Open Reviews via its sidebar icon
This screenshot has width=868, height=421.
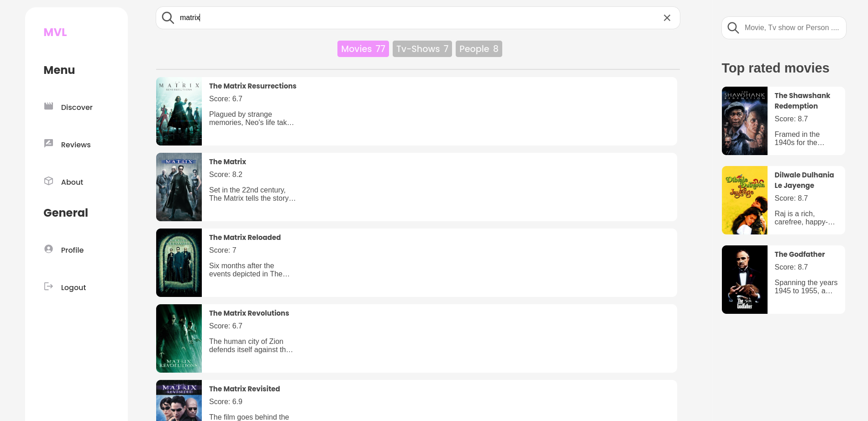click(x=48, y=143)
